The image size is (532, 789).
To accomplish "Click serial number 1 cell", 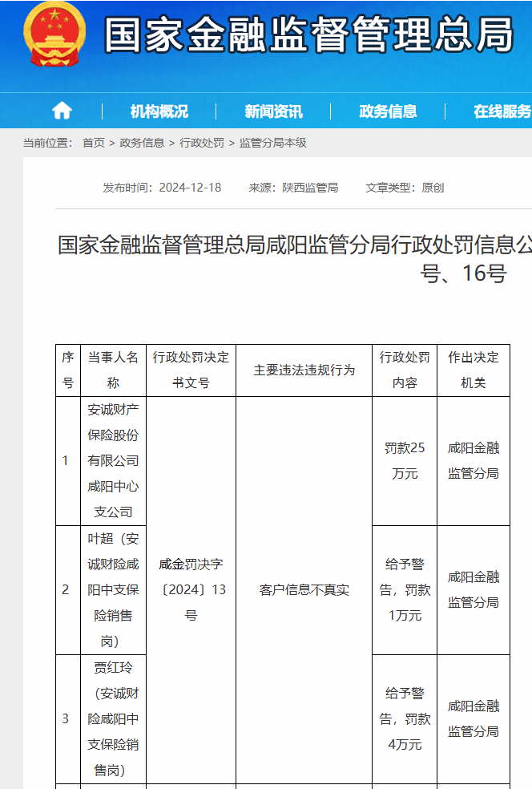I will point(68,461).
